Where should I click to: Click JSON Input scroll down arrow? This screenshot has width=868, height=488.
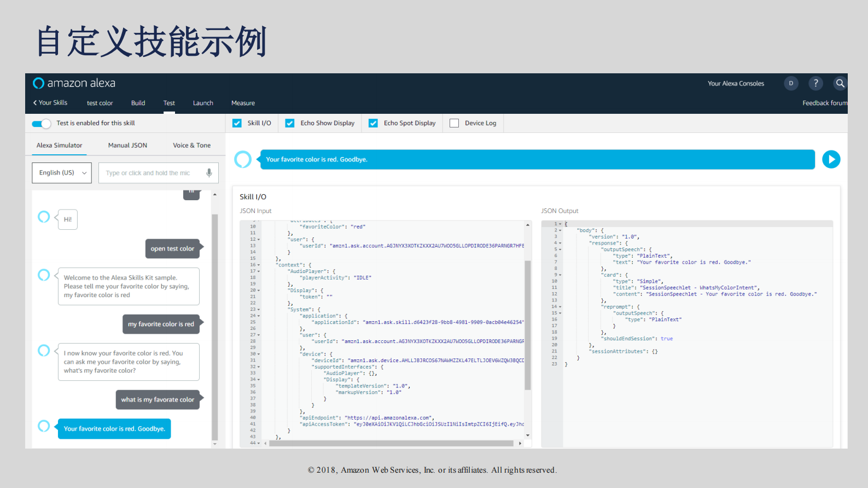coord(528,435)
